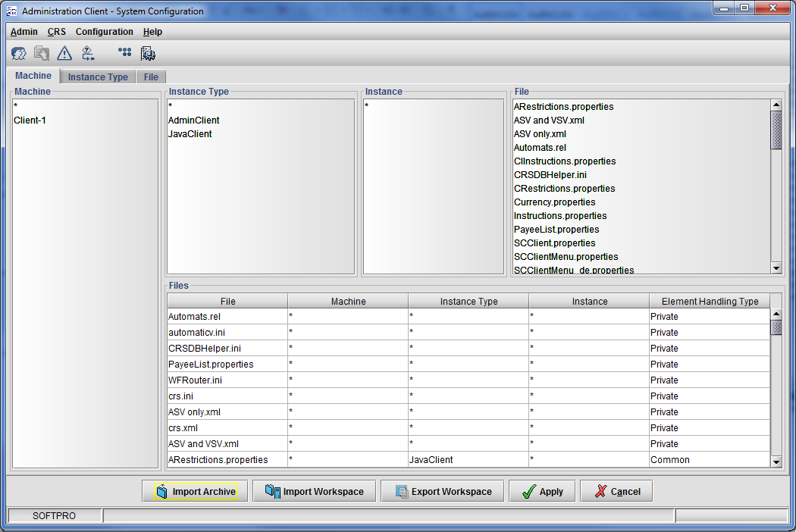
Task: Click the grayed-out documents toolbar icon
Action: click(x=41, y=53)
